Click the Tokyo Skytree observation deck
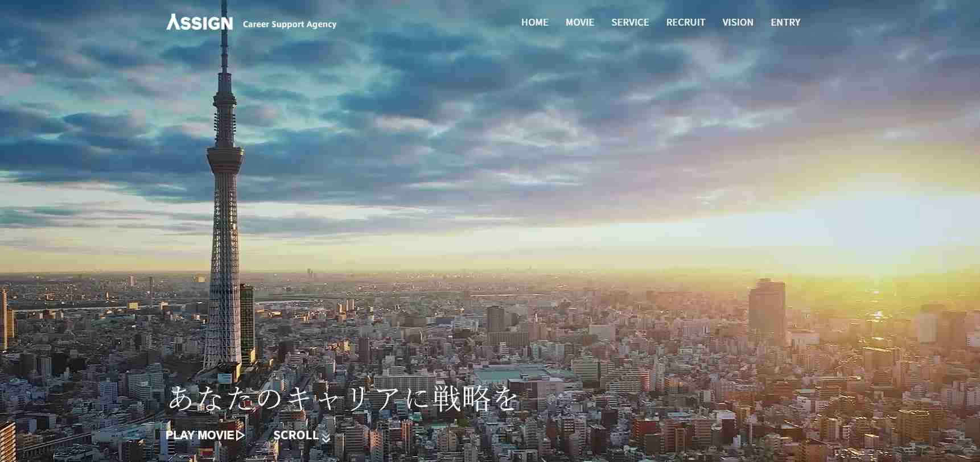The width and height of the screenshot is (980, 462). point(225,155)
